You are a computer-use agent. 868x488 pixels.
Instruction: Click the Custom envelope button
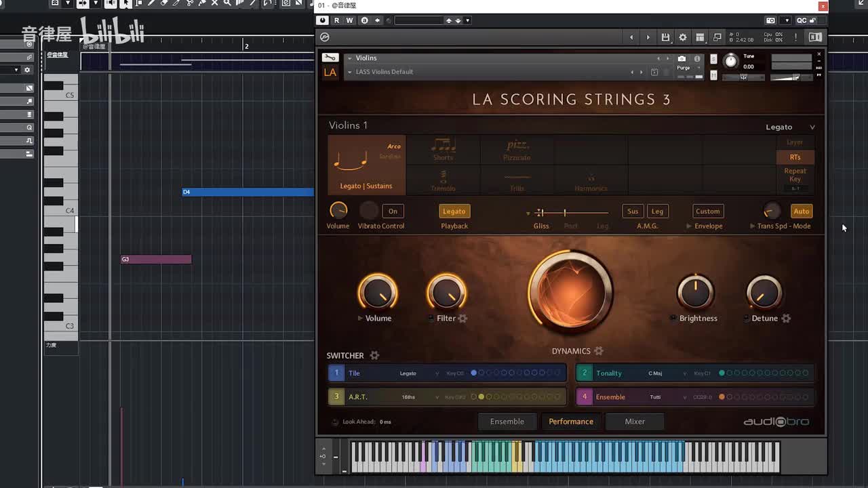tap(707, 211)
